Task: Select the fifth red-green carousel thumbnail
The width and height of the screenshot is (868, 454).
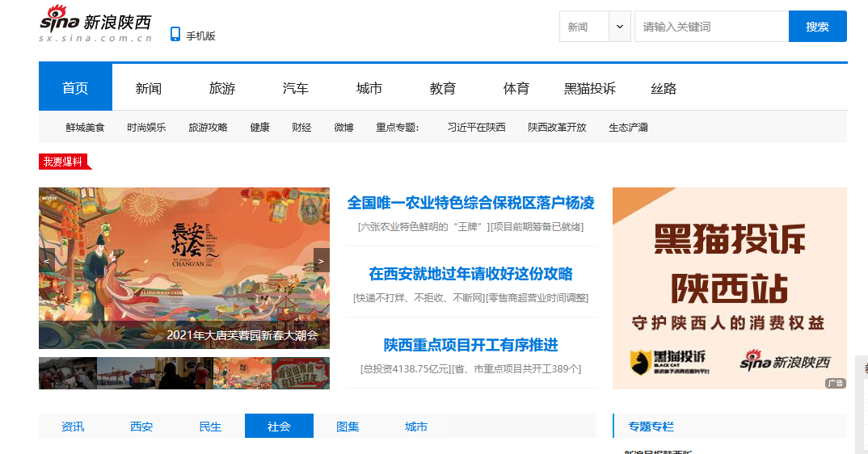Action: click(x=301, y=373)
